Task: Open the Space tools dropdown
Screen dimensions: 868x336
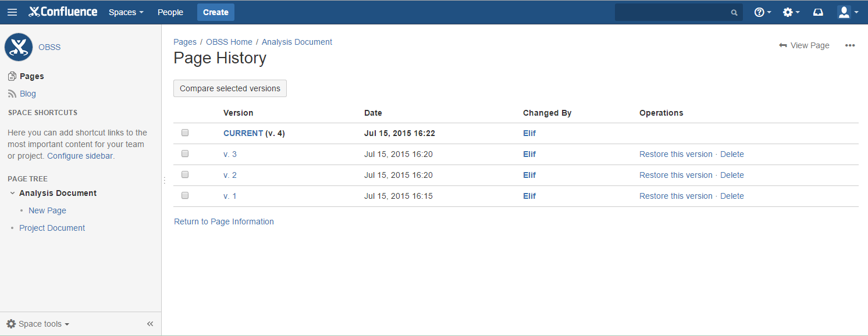Action: pos(38,324)
